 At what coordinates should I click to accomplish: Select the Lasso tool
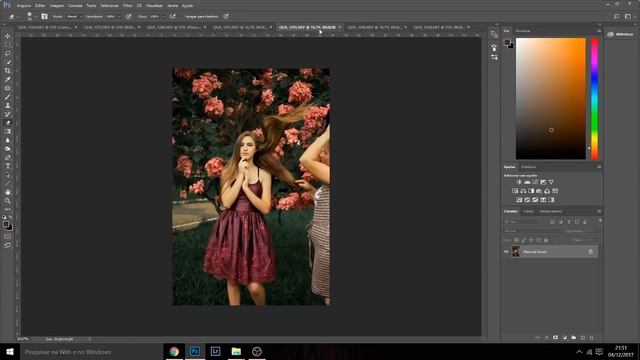pyautogui.click(x=8, y=53)
